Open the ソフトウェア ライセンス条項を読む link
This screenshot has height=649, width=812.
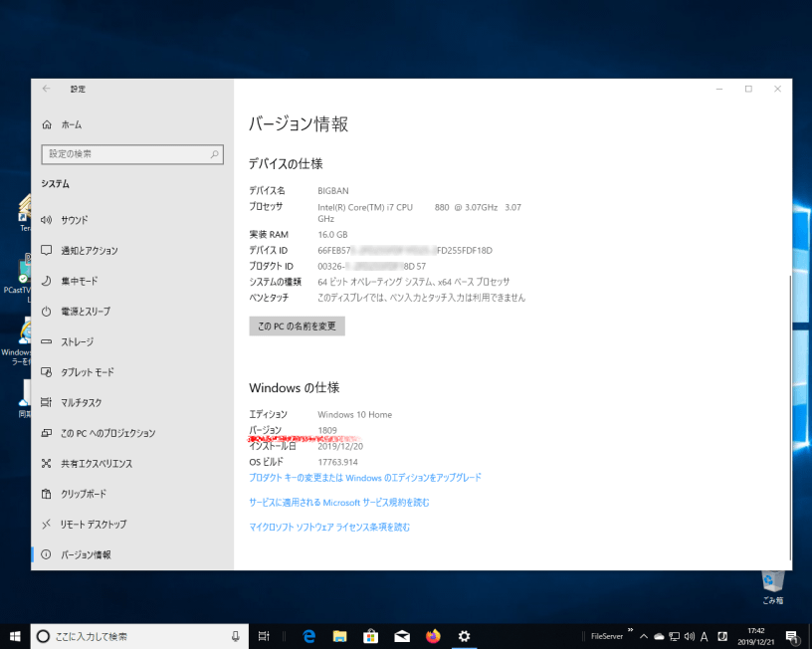pos(329,528)
